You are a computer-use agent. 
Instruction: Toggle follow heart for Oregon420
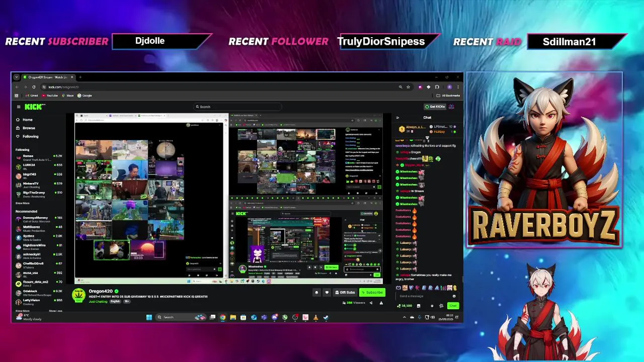[327, 292]
